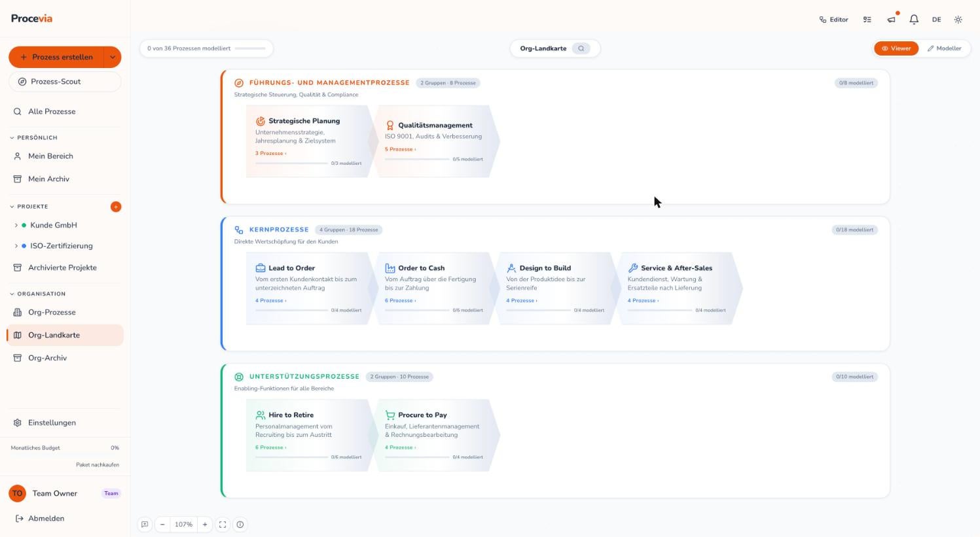Open Archivierte Projekte
980x537 pixels.
click(x=65, y=268)
